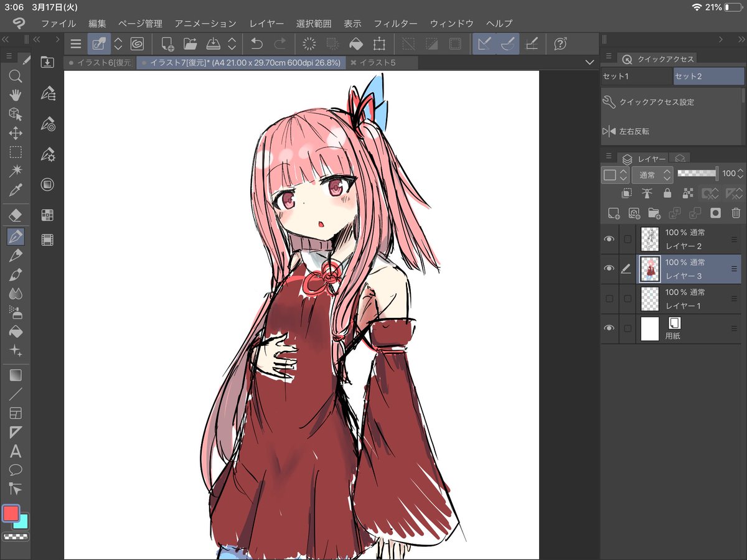Select the Auto select magic wand tool
Screen dimensions: 747x560
click(x=16, y=170)
